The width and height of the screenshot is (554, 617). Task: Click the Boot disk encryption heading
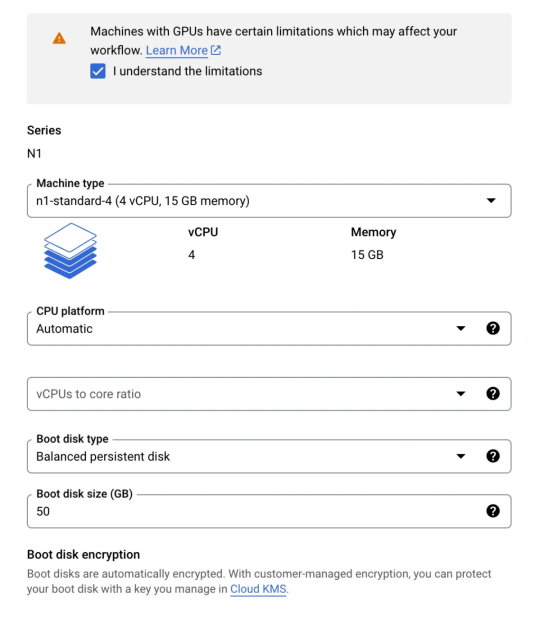point(83,554)
